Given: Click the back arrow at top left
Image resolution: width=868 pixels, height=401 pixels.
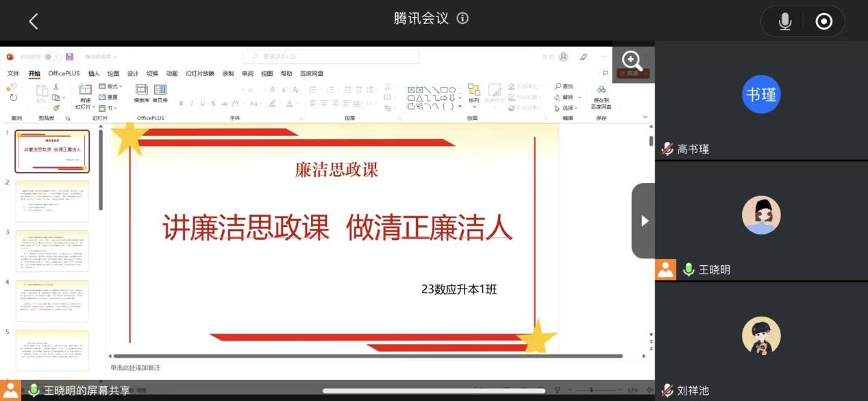Looking at the screenshot, I should point(34,21).
